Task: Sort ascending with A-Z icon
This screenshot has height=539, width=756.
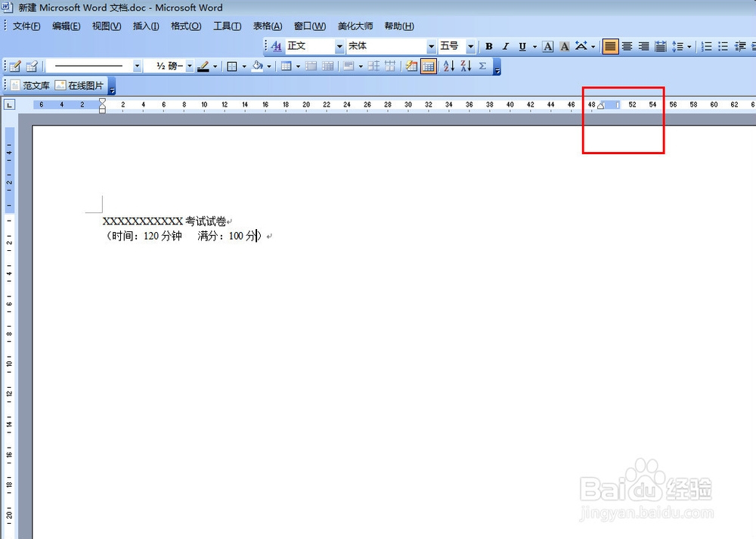Action: click(449, 66)
